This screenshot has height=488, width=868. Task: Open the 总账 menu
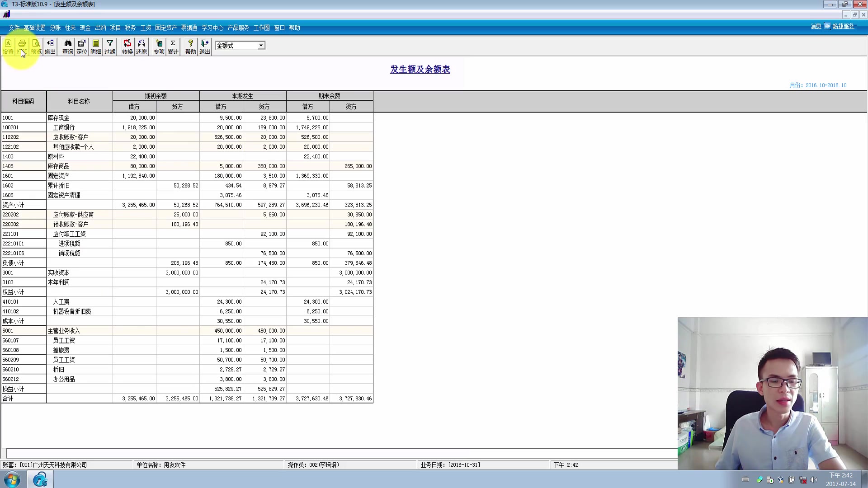click(55, 28)
